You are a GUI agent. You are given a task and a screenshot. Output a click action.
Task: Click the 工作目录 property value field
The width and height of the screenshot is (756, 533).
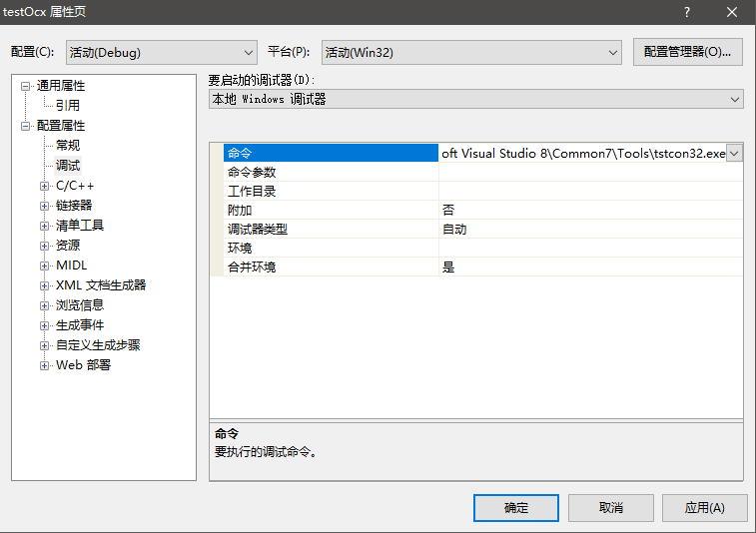point(589,191)
